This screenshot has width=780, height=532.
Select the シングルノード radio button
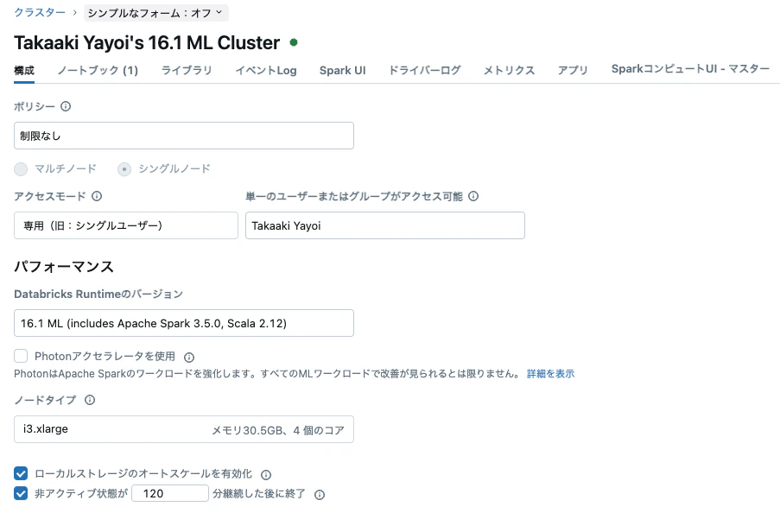click(124, 169)
